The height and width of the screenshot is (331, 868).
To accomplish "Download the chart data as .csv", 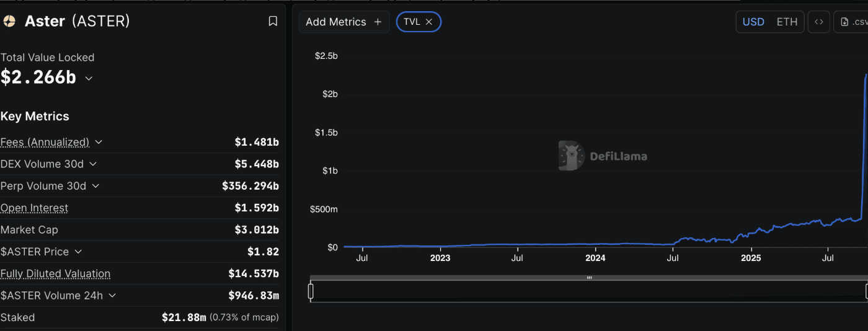I will (853, 22).
